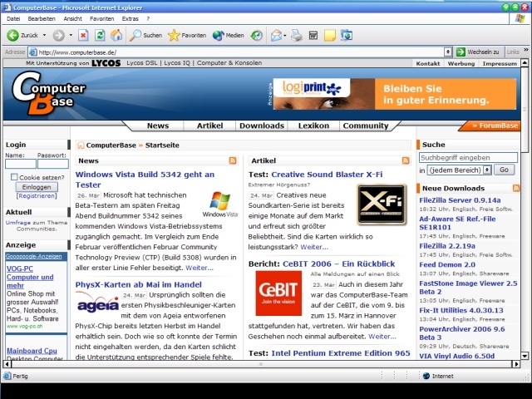Click the horizontal scrollbar right arrow
Screen dimensions: 532x399
point(516,364)
